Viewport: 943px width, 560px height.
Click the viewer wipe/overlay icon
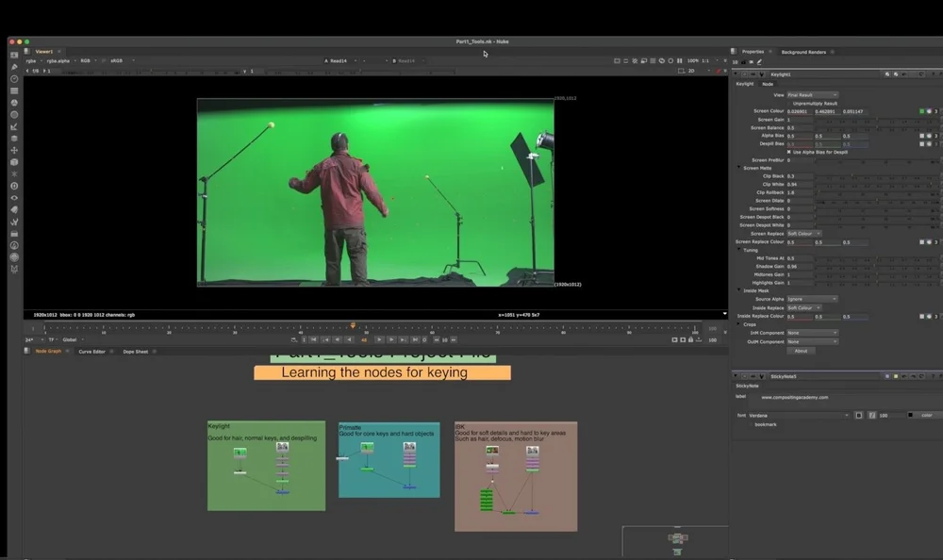[x=662, y=60]
